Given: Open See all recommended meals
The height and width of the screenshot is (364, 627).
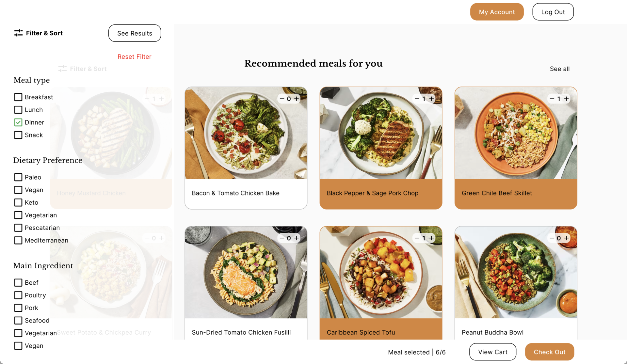Looking at the screenshot, I should (559, 69).
